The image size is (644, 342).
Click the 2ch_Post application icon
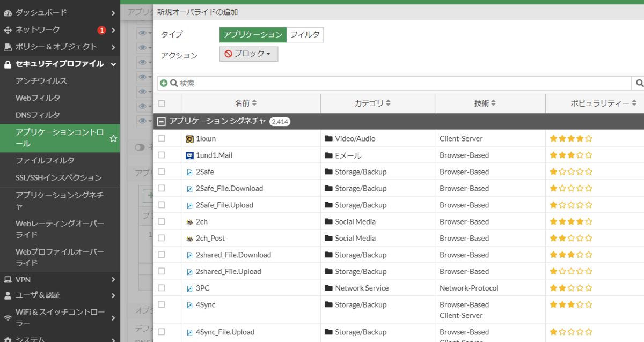click(x=189, y=239)
